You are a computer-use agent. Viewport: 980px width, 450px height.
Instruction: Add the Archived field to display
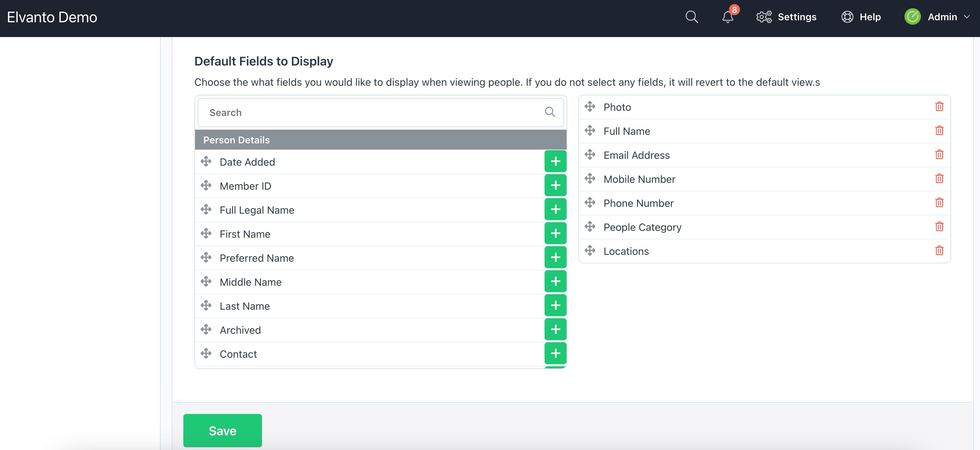555,330
